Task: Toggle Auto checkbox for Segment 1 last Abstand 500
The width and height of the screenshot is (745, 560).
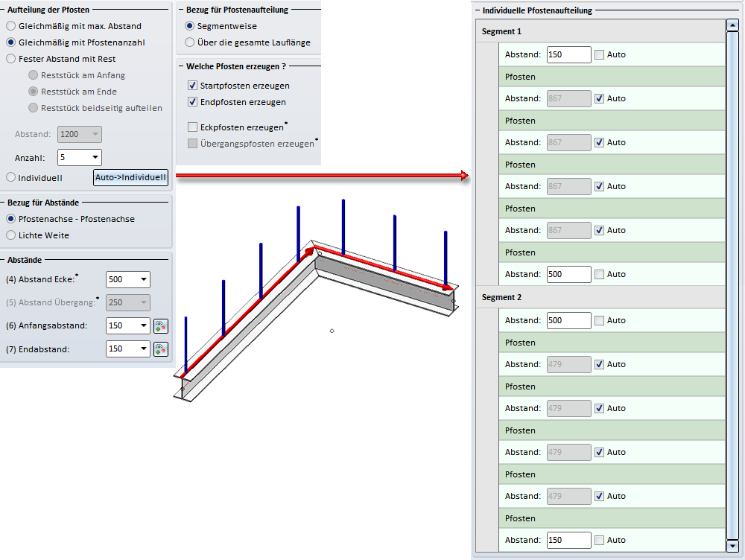Action: click(x=600, y=274)
